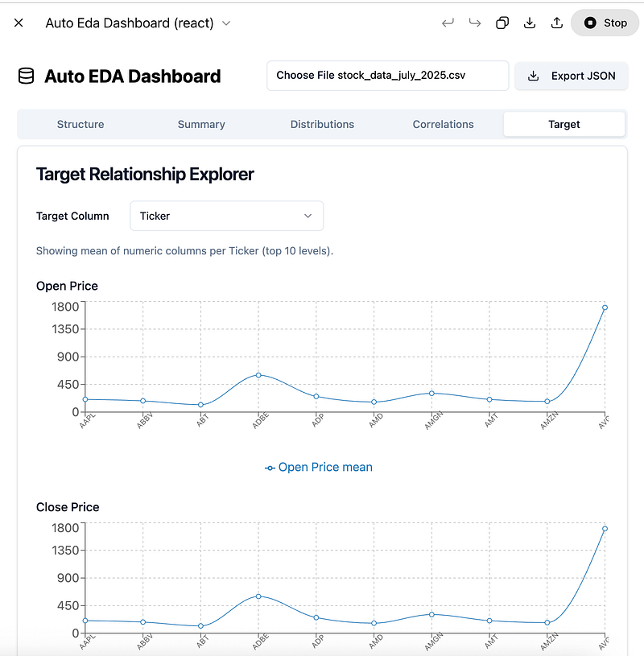Click the 'Showing mean of numeric columns' description text

coord(184,251)
